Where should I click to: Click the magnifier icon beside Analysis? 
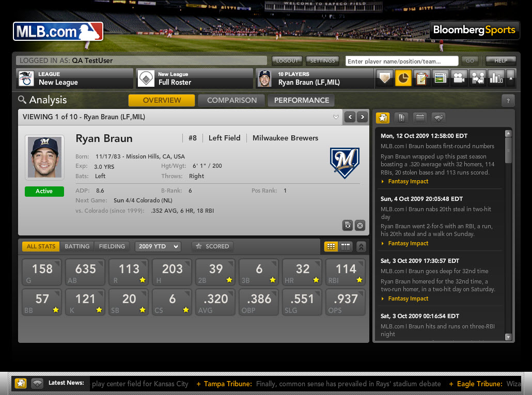22,100
